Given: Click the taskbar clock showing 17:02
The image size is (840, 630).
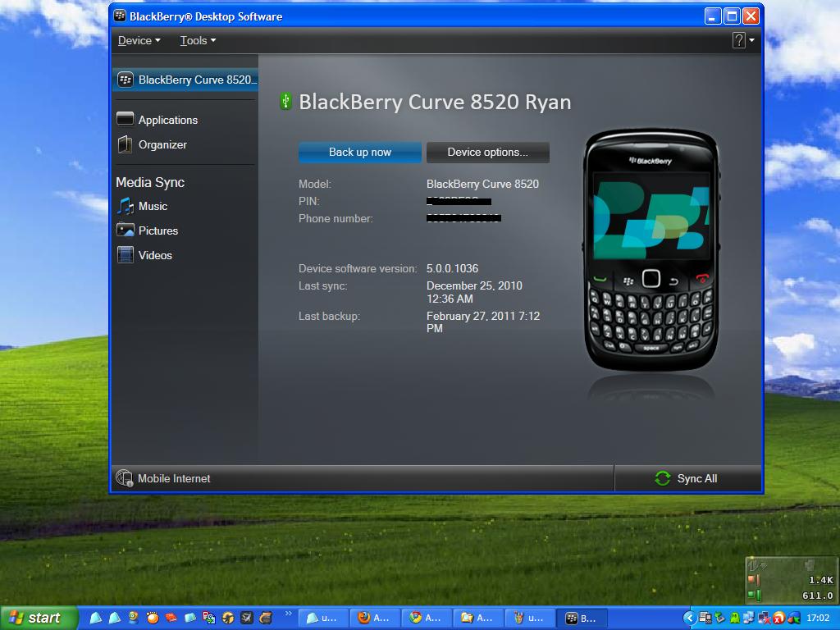Looking at the screenshot, I should (x=818, y=619).
